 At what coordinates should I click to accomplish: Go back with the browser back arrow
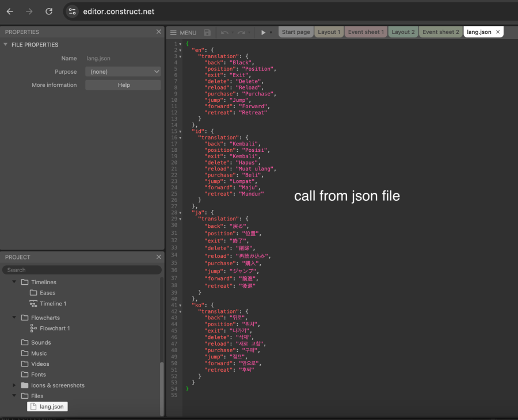tap(10, 12)
